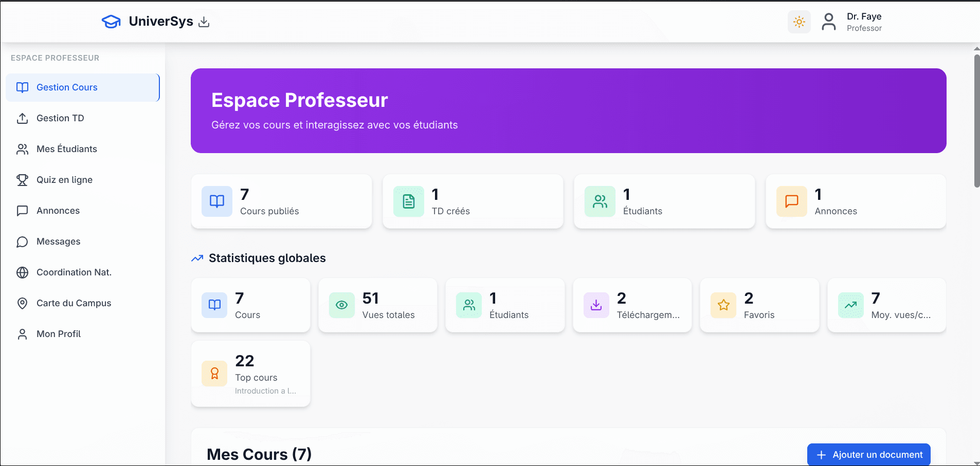Open Gestion TD in the sidebar
980x466 pixels.
pyautogui.click(x=83, y=118)
